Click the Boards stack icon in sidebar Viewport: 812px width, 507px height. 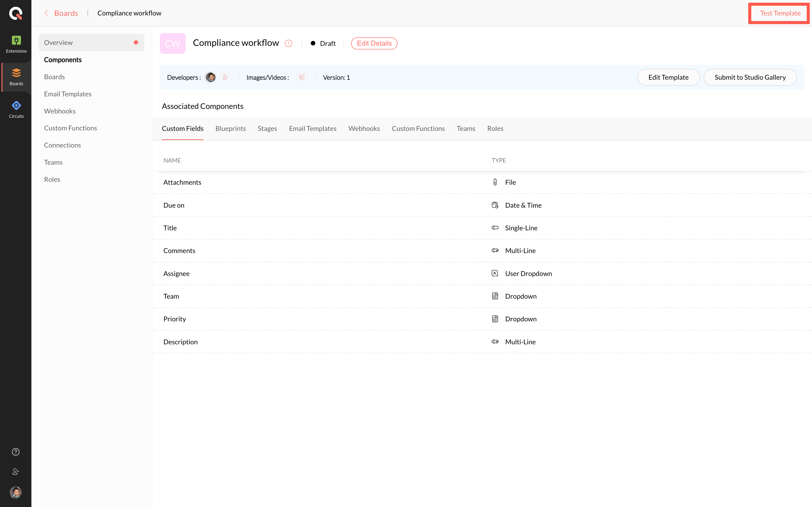click(x=16, y=73)
